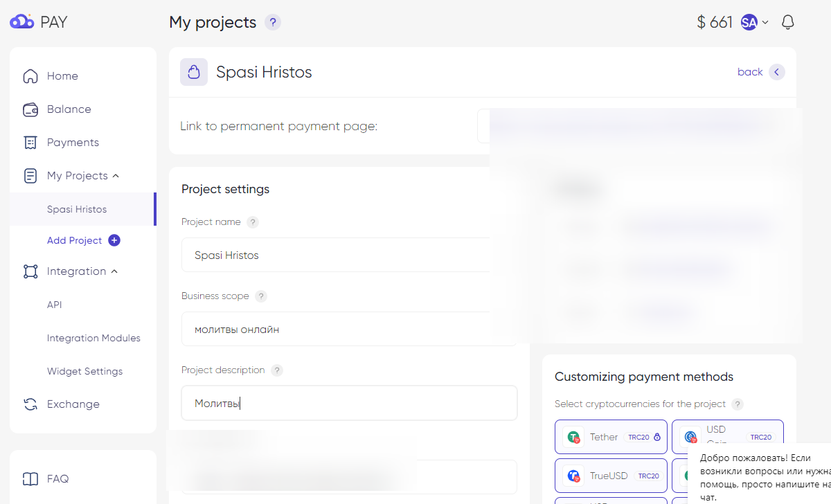Click the Payments receipt icon
The image size is (831, 504).
click(30, 143)
